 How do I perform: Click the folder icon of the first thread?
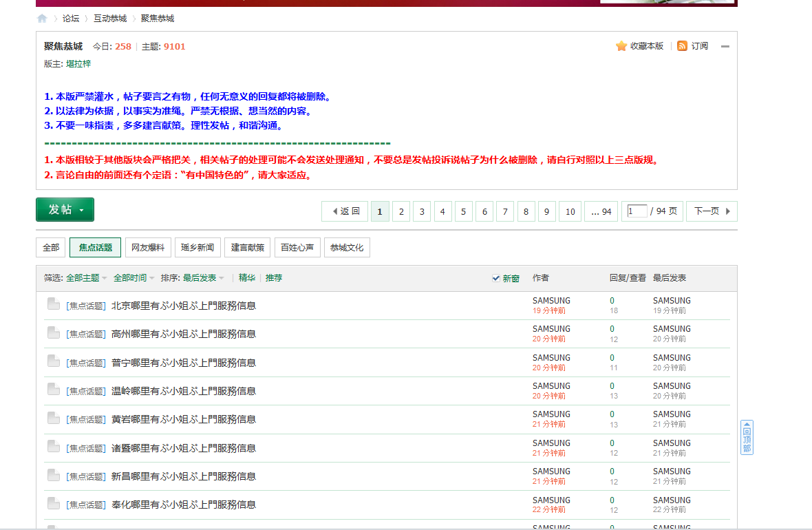pos(53,304)
